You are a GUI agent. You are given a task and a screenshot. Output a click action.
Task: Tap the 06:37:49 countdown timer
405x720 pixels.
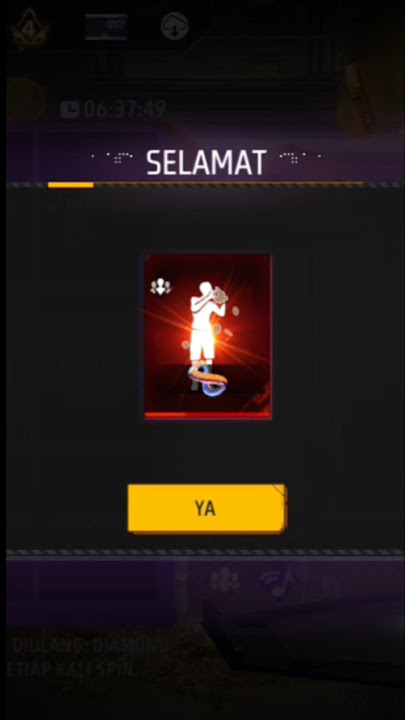point(124,109)
